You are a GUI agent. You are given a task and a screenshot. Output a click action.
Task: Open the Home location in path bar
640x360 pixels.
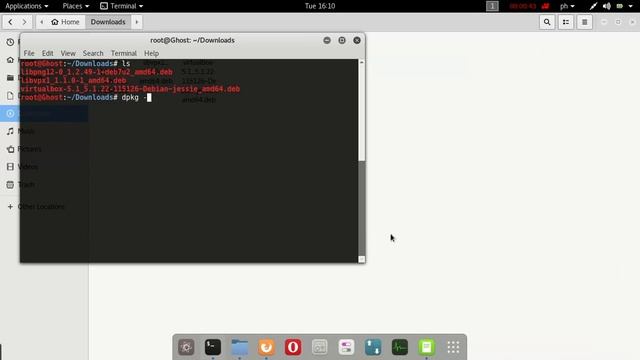(x=65, y=22)
